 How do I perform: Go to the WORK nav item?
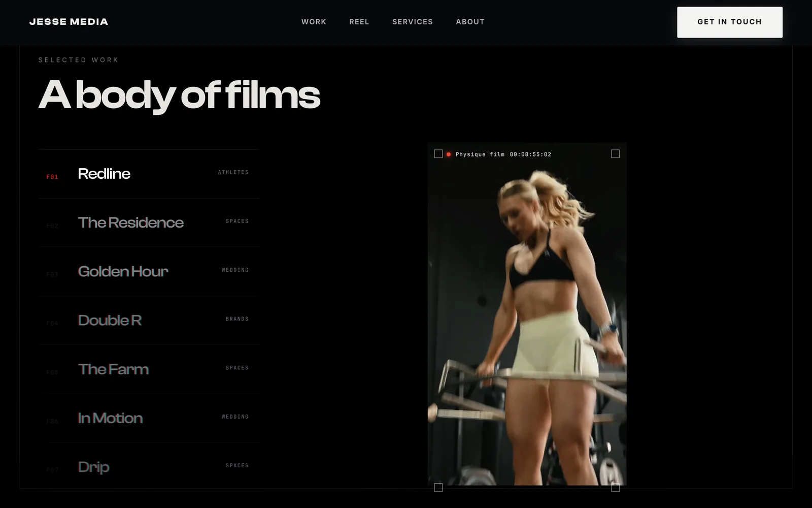click(314, 22)
